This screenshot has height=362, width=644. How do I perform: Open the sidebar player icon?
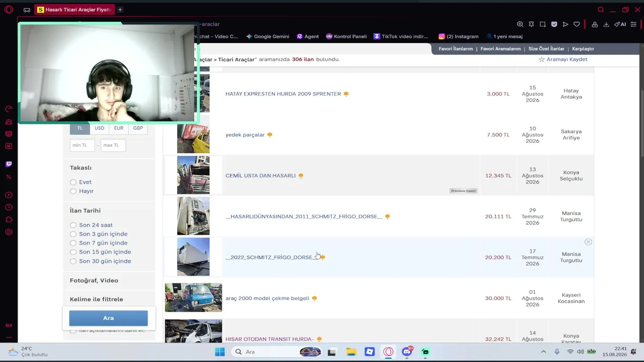9,195
